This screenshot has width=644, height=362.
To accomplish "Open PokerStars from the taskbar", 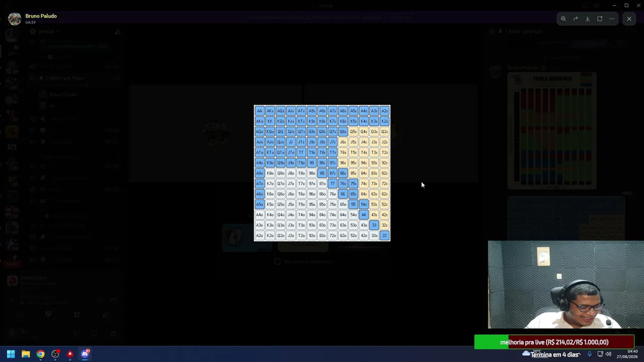I will click(70, 354).
